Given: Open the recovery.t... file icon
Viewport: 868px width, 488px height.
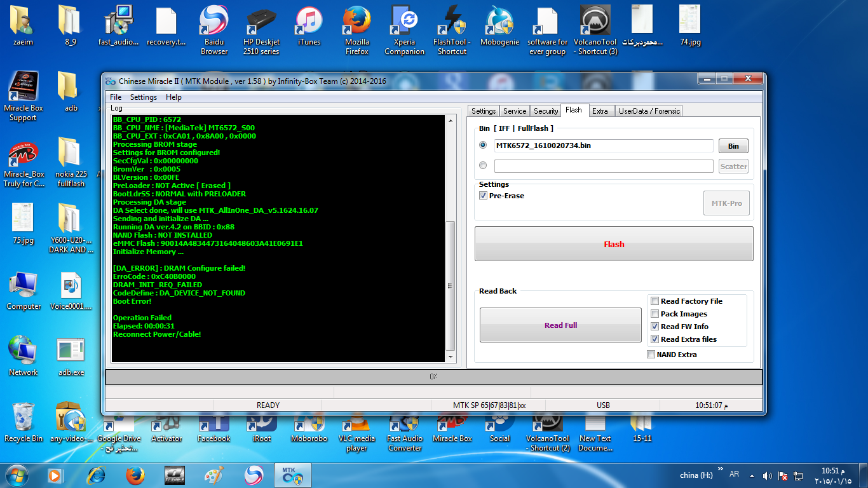Looking at the screenshot, I should (x=166, y=26).
